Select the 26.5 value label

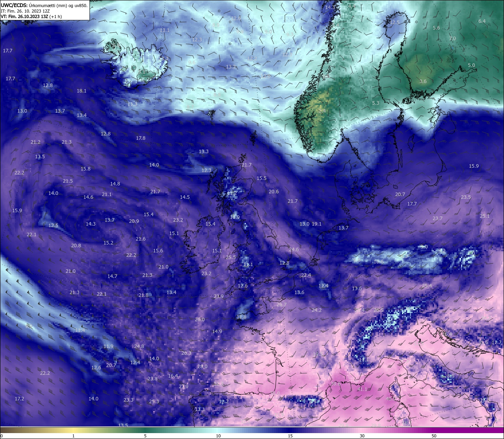pyautogui.click(x=378, y=310)
